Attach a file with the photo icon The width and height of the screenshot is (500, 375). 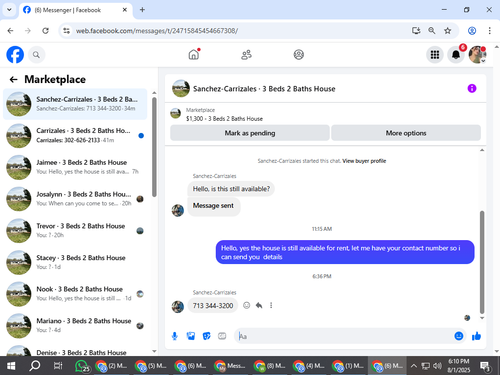[191, 336]
